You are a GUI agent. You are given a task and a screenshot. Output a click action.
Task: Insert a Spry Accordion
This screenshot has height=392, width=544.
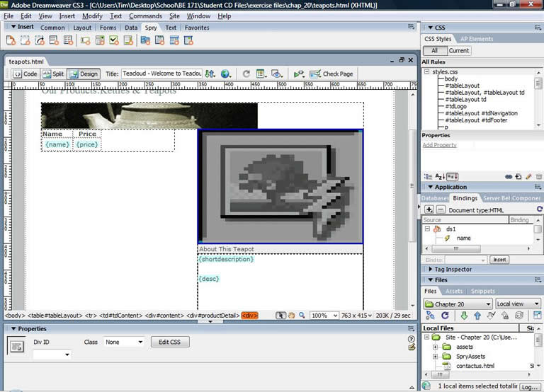(174, 40)
